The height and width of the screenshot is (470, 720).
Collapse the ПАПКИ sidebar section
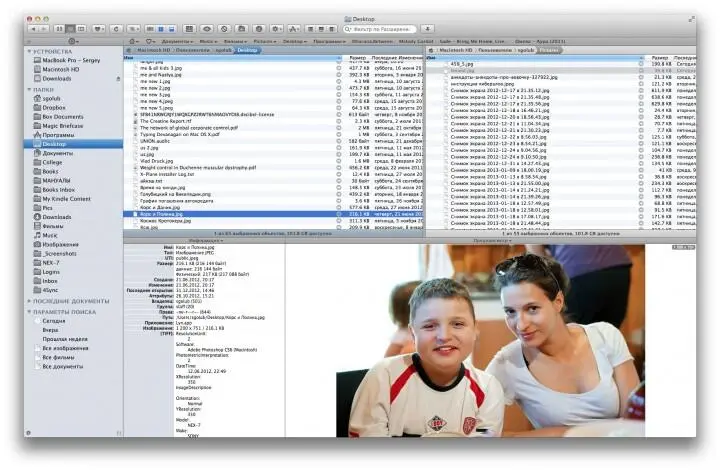29,90
